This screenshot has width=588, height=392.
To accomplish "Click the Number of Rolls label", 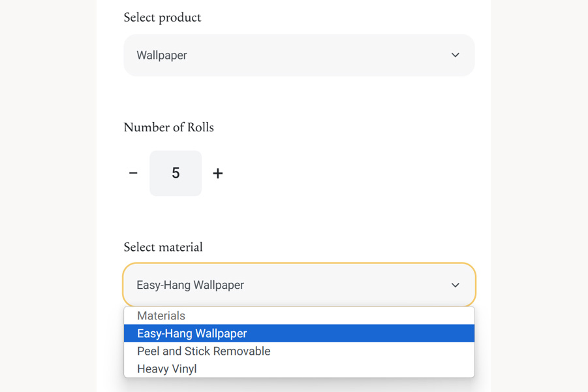I will point(169,127).
